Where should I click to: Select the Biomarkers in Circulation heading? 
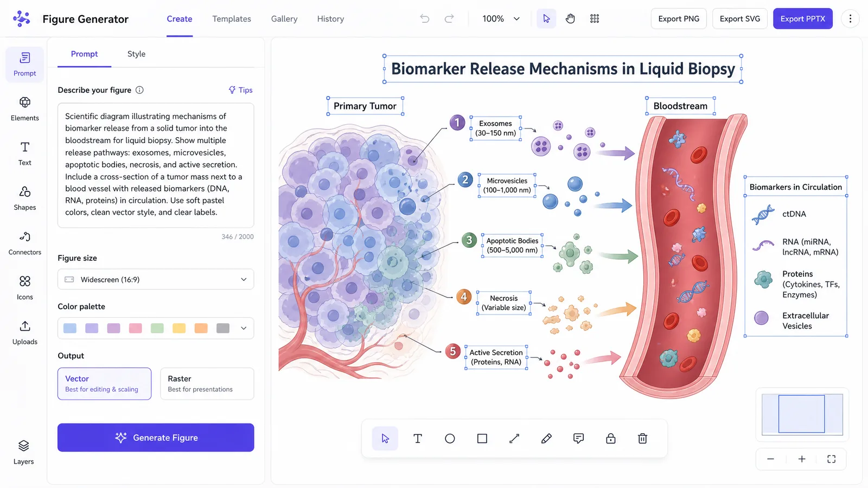pos(796,187)
